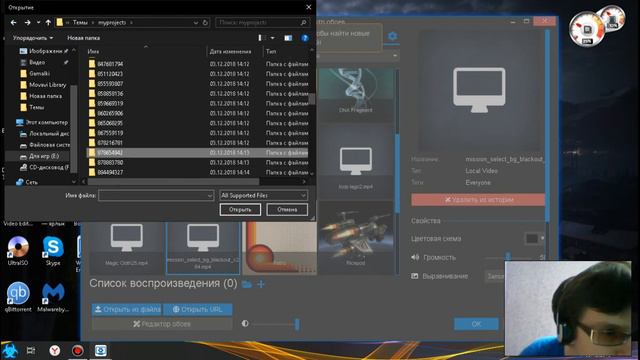Select folder 847601794 in the file list
Screen dimensions: 640x360
click(x=110, y=64)
